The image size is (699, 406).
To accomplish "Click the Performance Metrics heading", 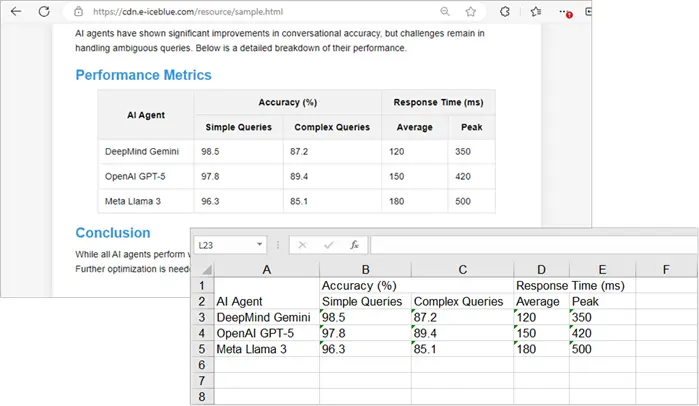I will [x=143, y=75].
